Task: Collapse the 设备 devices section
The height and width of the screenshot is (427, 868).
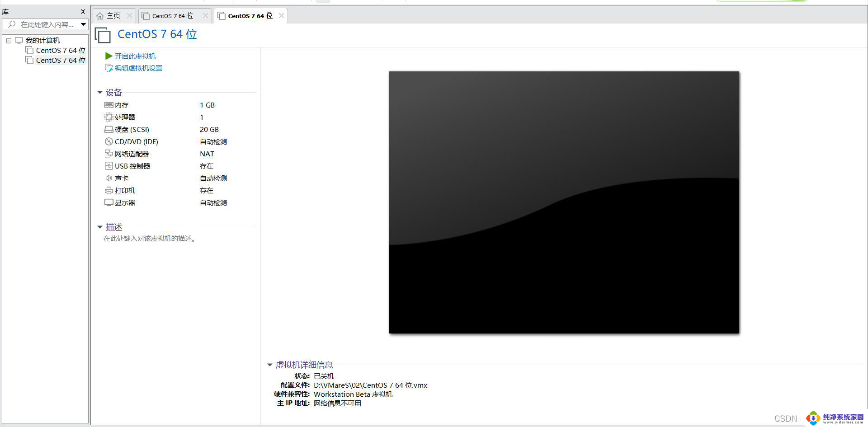Action: pos(100,93)
